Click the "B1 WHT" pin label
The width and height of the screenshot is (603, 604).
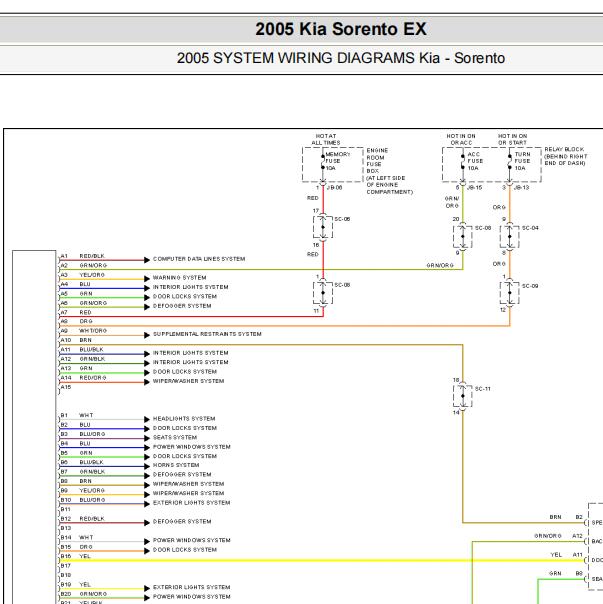(77, 415)
